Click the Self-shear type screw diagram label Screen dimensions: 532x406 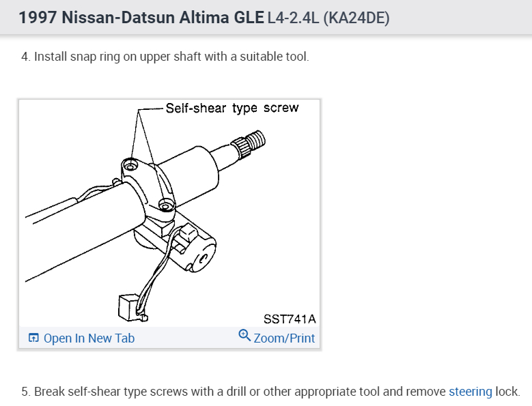point(233,108)
